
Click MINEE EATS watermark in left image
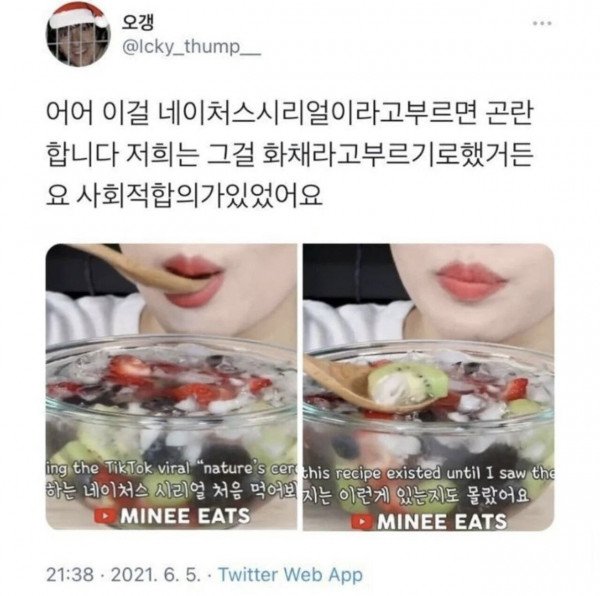coord(173,516)
